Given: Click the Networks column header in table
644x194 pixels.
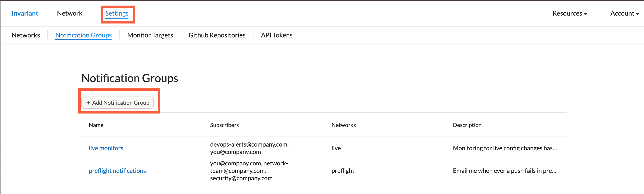Looking at the screenshot, I should point(343,125).
